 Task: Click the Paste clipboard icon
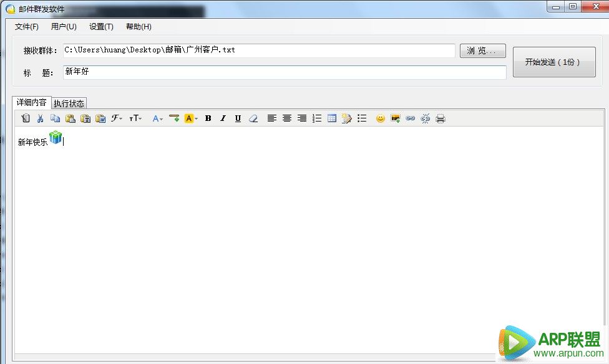[71, 118]
